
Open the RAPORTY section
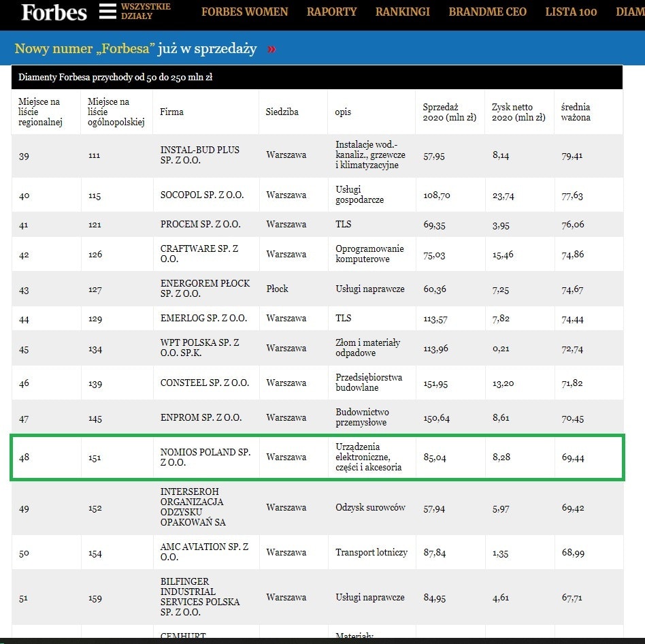pos(331,12)
